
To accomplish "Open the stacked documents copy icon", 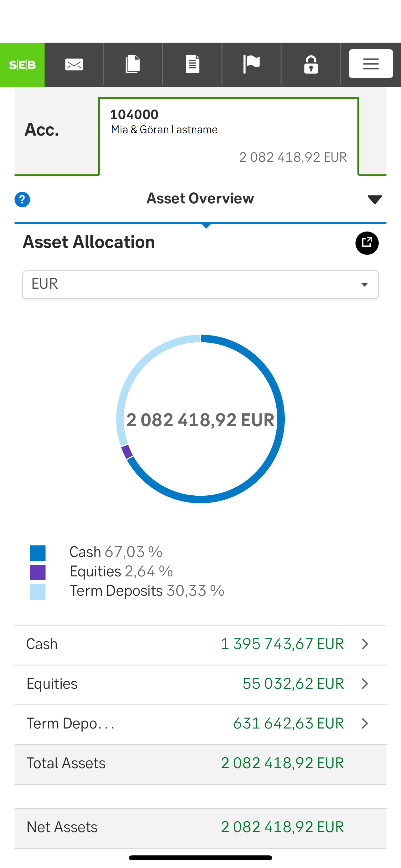I will pos(133,65).
